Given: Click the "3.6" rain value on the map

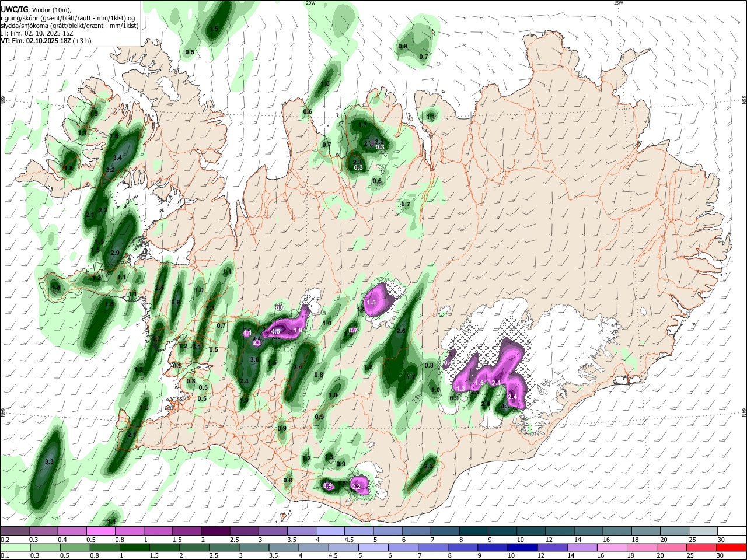Looking at the screenshot, I should coord(254,359).
